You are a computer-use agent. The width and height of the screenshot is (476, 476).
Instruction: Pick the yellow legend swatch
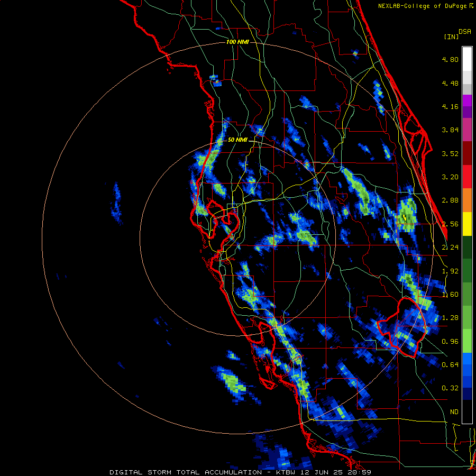click(x=467, y=224)
